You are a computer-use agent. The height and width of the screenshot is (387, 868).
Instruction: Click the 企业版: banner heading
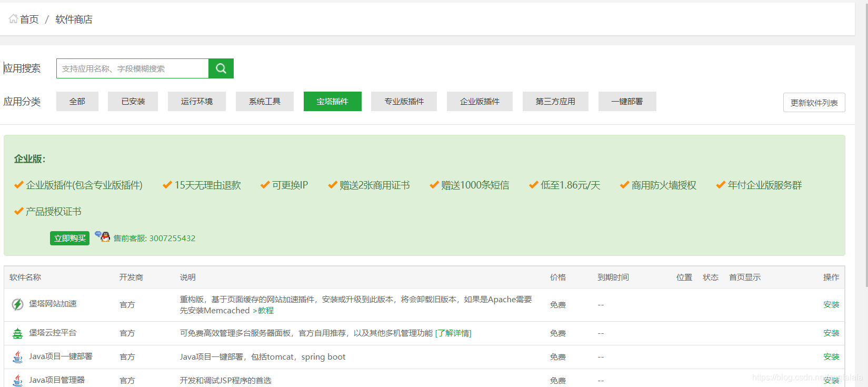30,159
